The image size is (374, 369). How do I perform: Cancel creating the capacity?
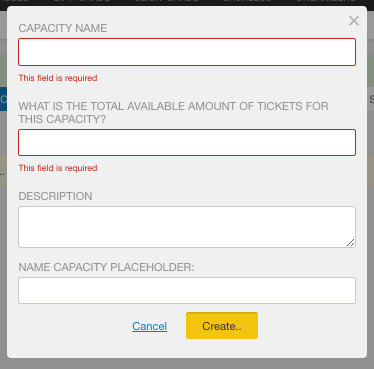150,326
